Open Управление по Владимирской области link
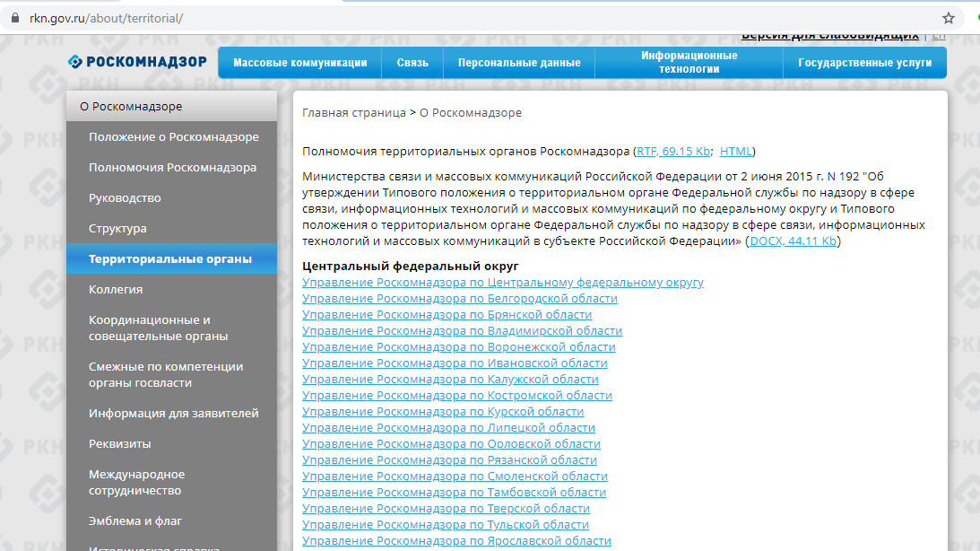The width and height of the screenshot is (980, 551). pyautogui.click(x=463, y=331)
